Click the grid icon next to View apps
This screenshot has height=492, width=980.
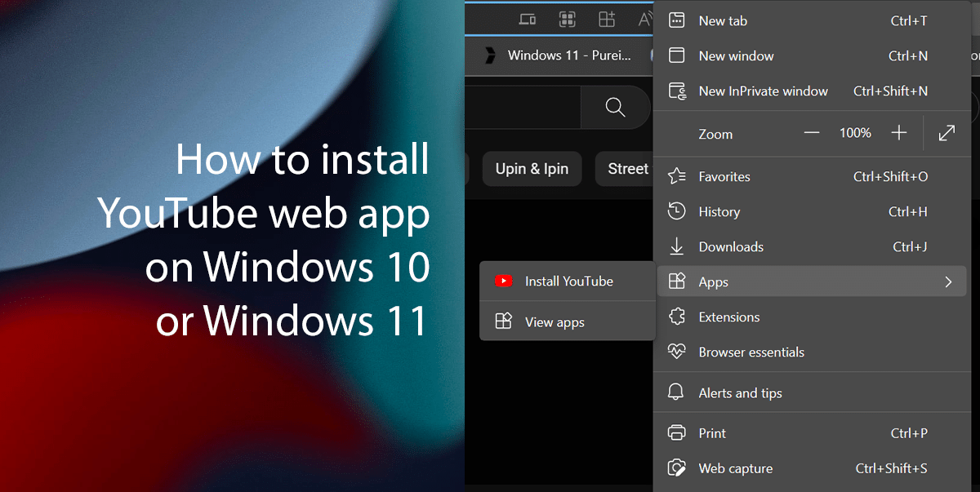click(503, 321)
